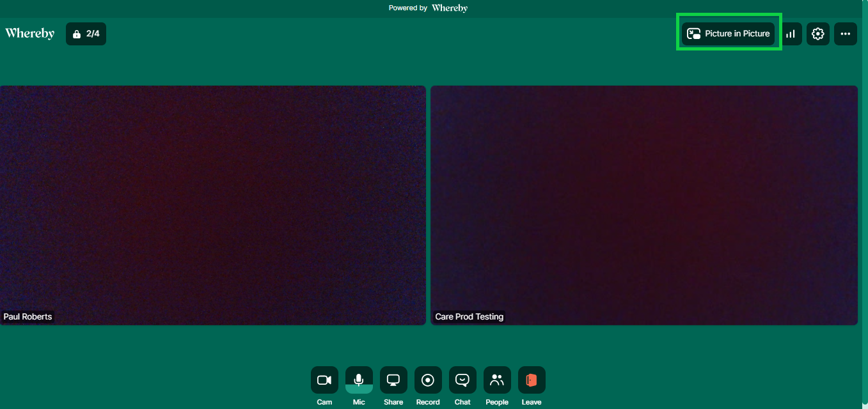The height and width of the screenshot is (409, 868).
Task: Open the Chat panel
Action: (x=462, y=380)
